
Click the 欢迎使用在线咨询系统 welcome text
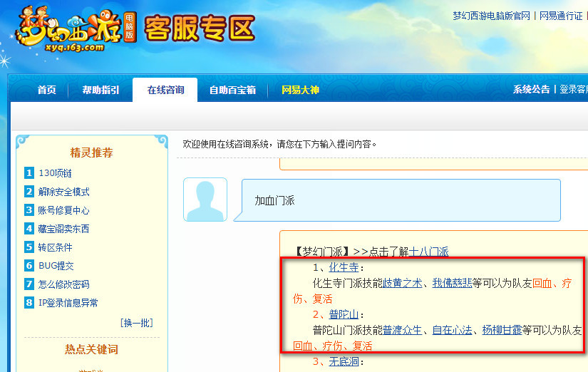point(279,144)
